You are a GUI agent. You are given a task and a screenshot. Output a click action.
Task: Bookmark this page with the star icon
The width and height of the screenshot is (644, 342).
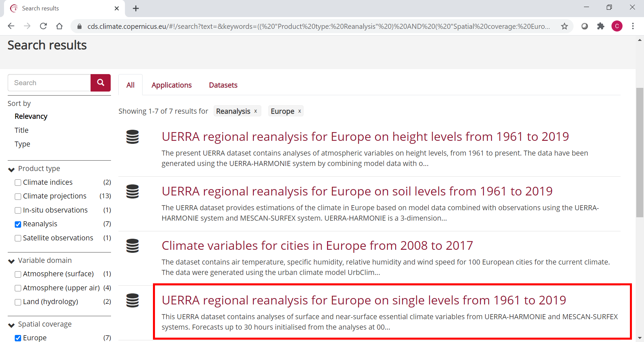click(565, 26)
